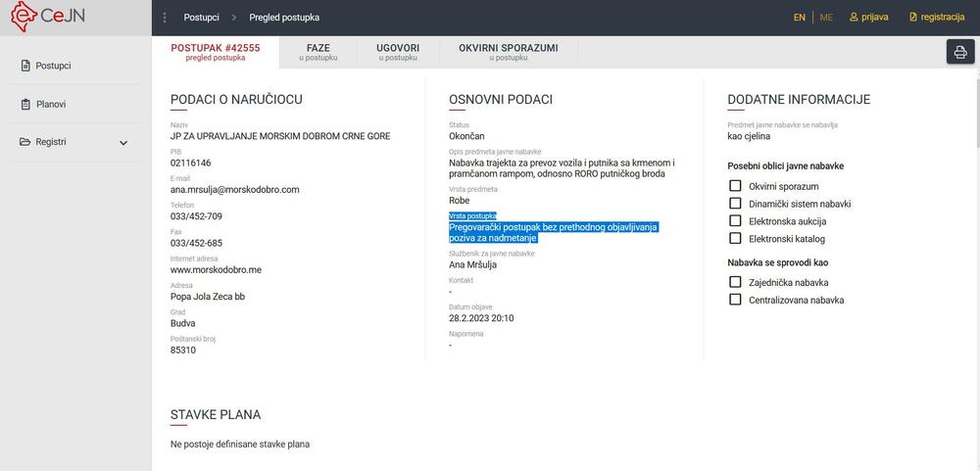980x471 pixels.
Task: Select the OKVIRNI SPORAZUMI tab
Action: coord(508,52)
